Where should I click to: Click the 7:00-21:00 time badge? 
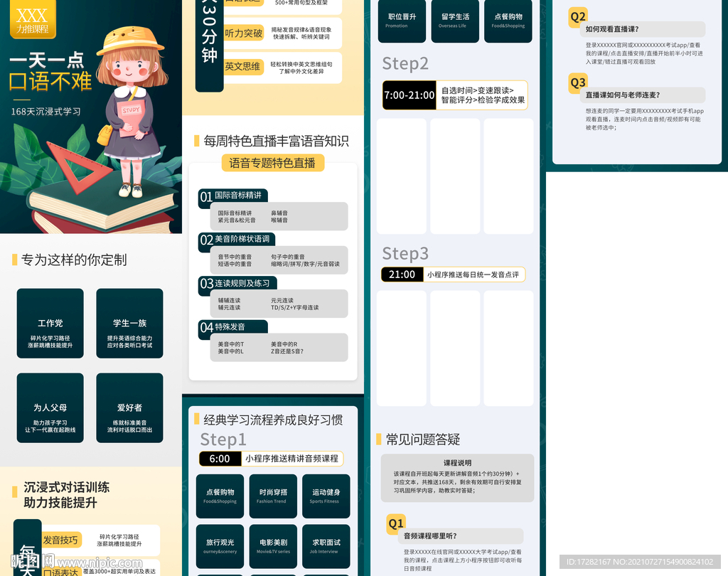click(409, 95)
